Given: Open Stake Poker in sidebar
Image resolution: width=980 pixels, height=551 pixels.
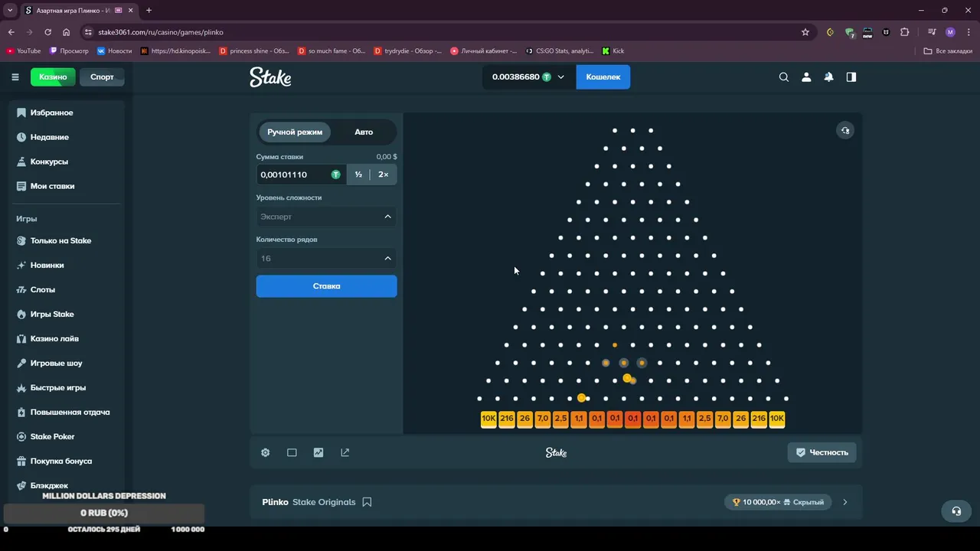Looking at the screenshot, I should coord(45,436).
